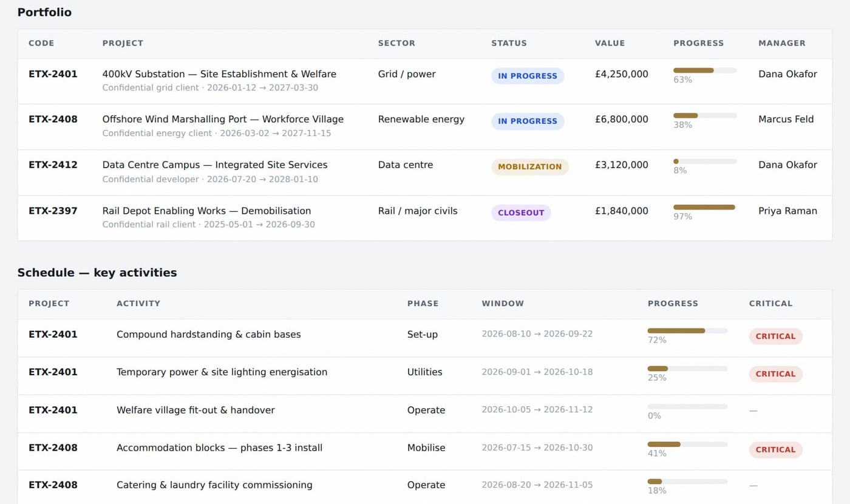Click Dana Okafor in the ETX-2412 row
The width and height of the screenshot is (850, 504).
787,165
